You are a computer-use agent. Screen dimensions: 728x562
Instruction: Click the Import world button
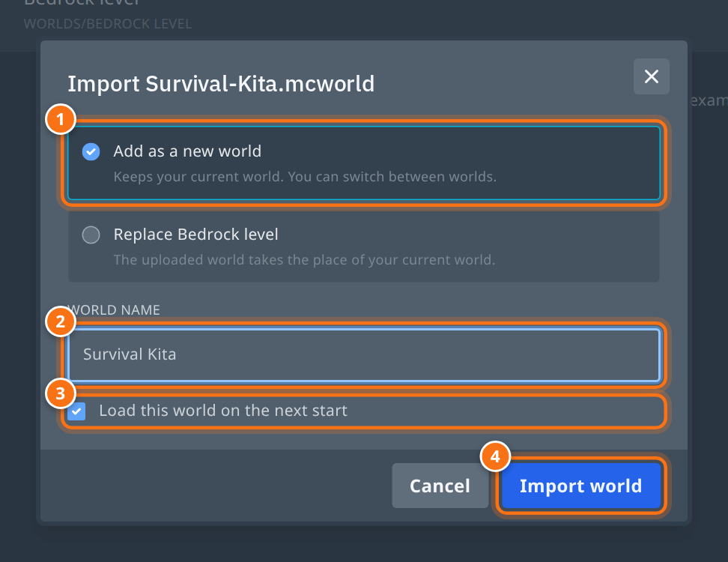(x=580, y=486)
